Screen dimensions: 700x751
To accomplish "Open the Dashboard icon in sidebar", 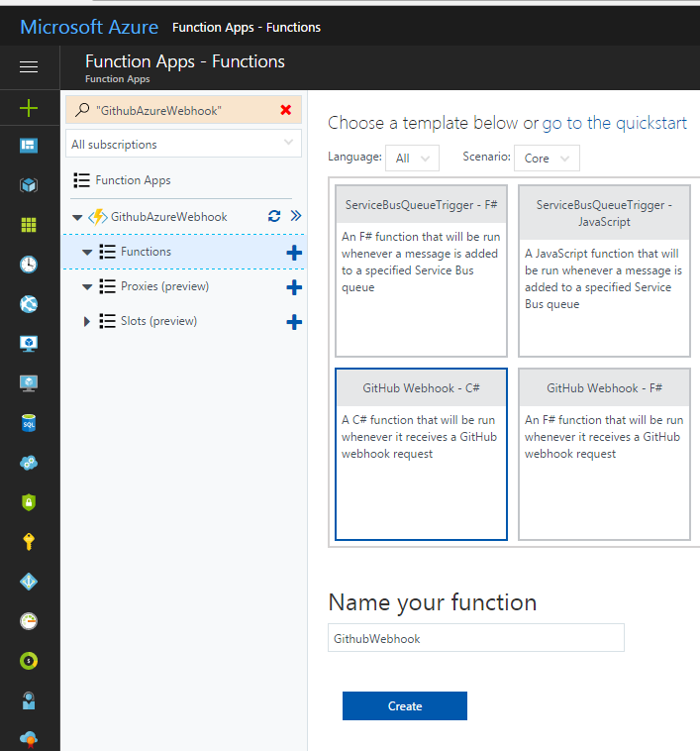I will [x=29, y=145].
